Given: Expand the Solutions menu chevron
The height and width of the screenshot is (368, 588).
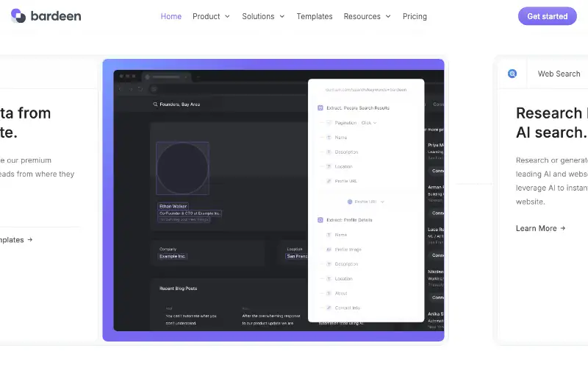Looking at the screenshot, I should pyautogui.click(x=282, y=16).
